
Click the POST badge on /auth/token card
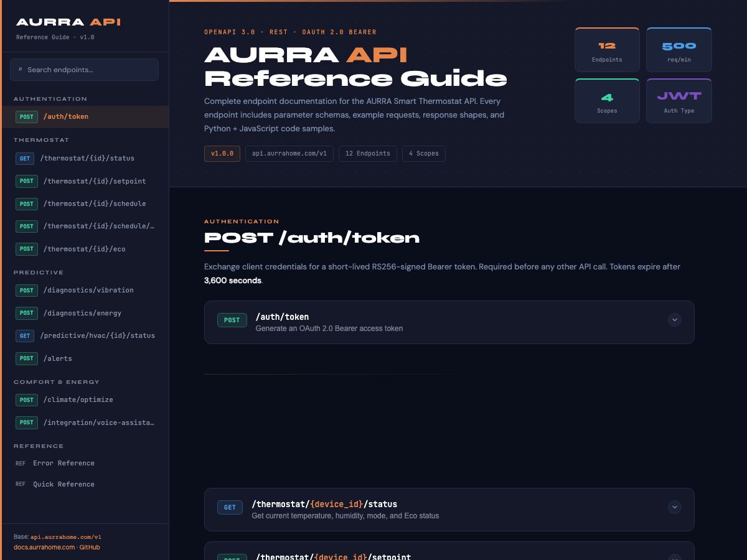pyautogui.click(x=232, y=320)
